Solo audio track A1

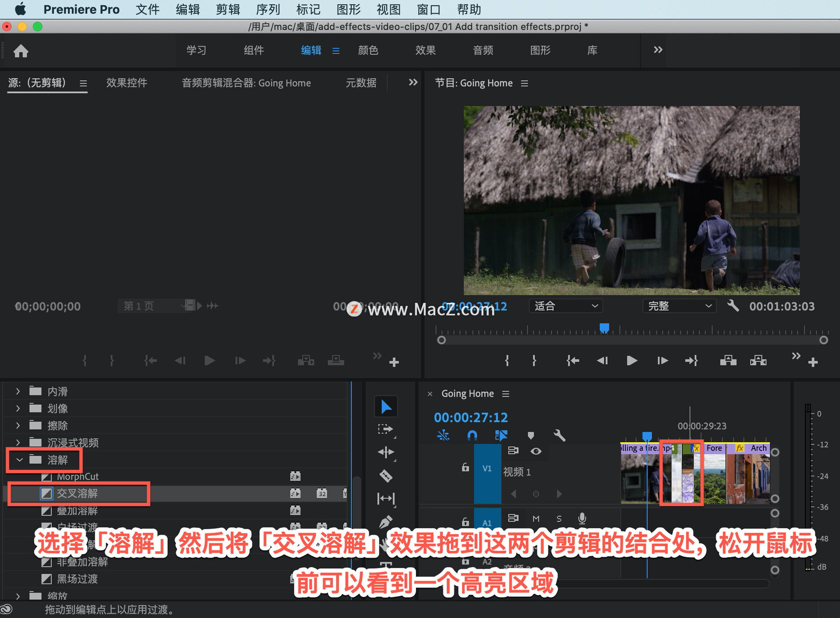559,519
